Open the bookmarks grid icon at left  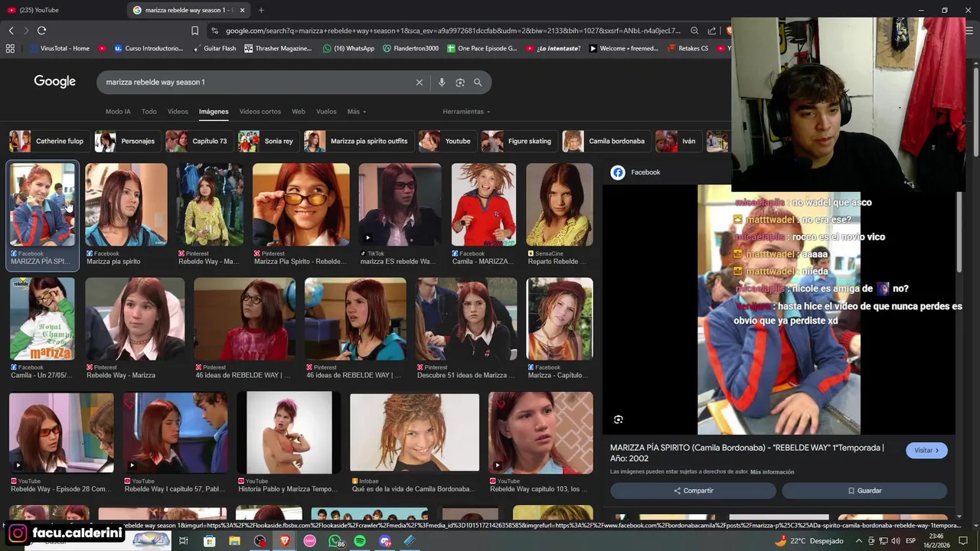click(x=10, y=48)
